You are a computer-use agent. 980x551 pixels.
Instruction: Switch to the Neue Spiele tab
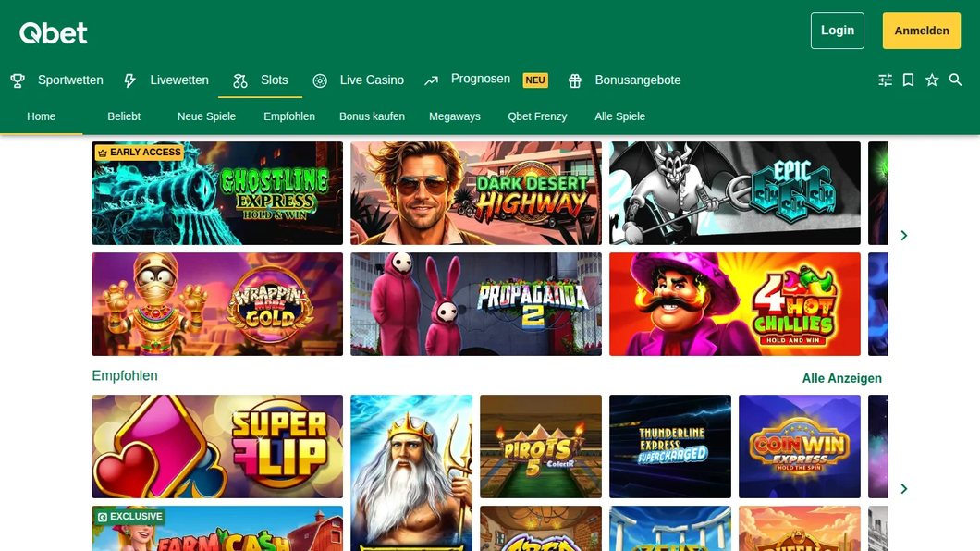(x=206, y=116)
